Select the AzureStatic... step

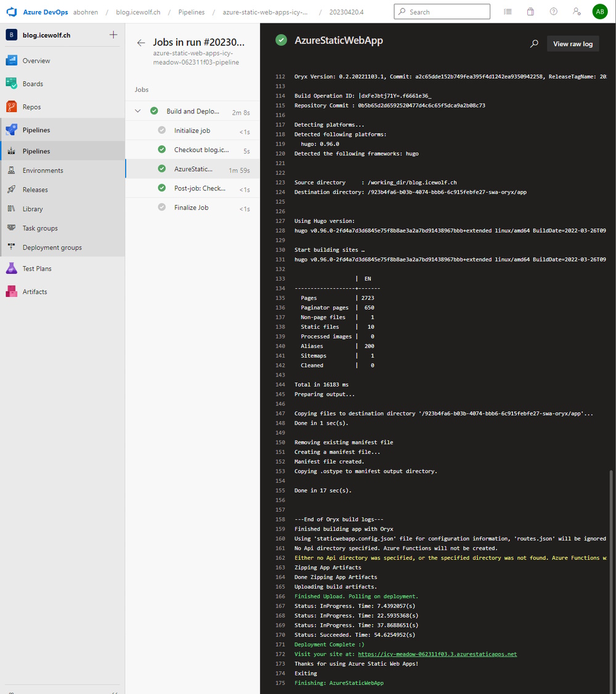(x=192, y=169)
